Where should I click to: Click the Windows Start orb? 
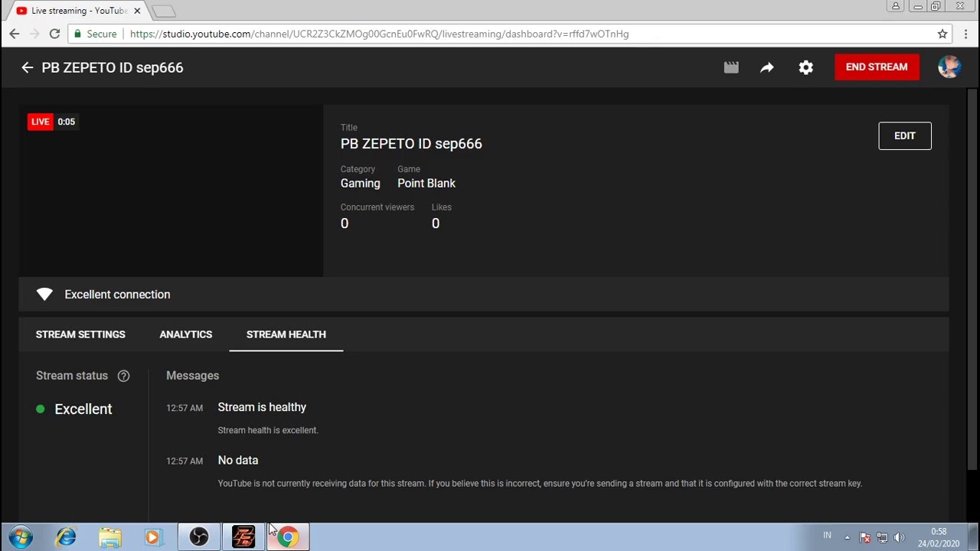[21, 536]
